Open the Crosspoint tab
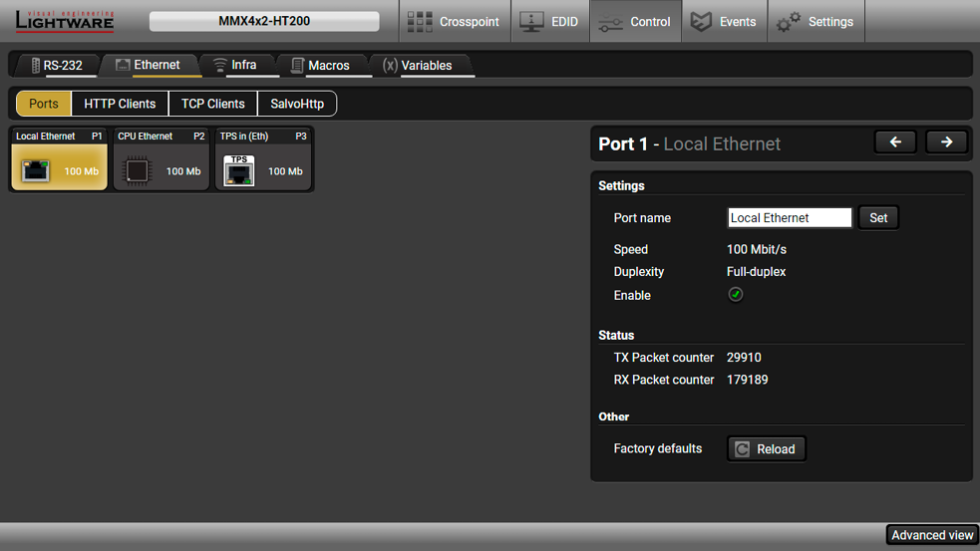Screen dimensions: 980x551 [455, 21]
